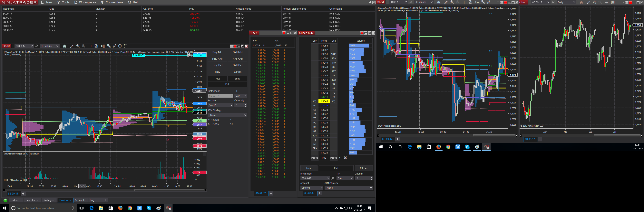Click Buy Ask in Chart Trader
The image size is (644, 212).
217,59
